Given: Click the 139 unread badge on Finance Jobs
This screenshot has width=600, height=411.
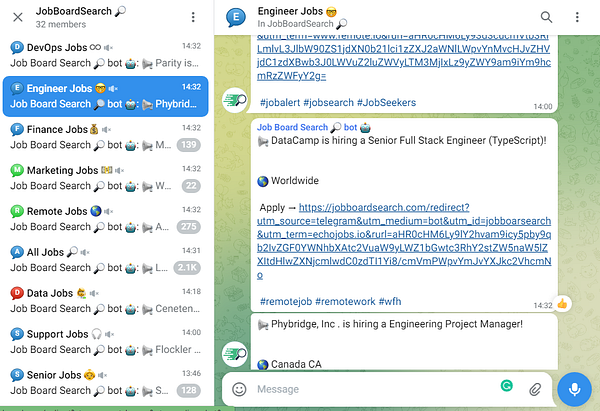Looking at the screenshot, I should click(x=189, y=145).
